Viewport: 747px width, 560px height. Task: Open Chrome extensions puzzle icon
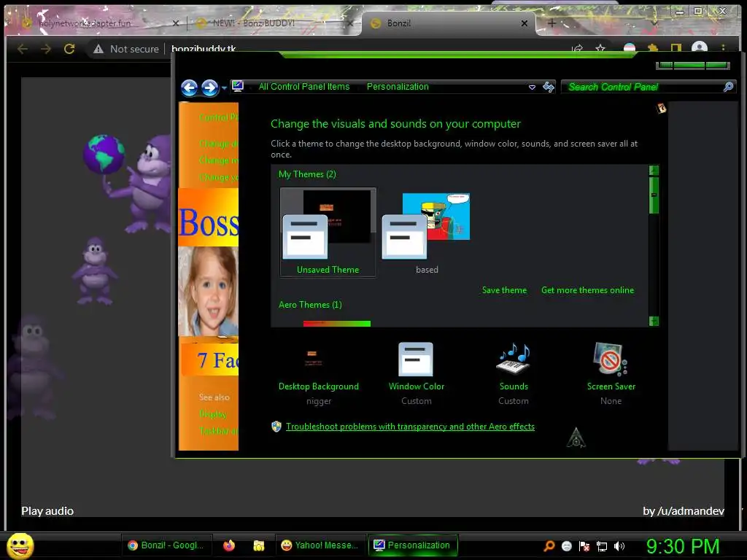653,48
